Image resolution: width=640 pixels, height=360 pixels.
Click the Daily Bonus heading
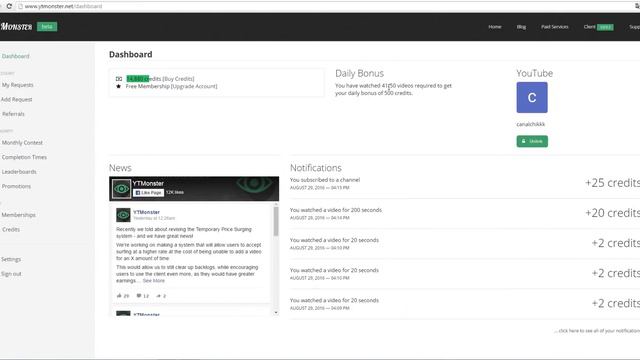point(359,73)
